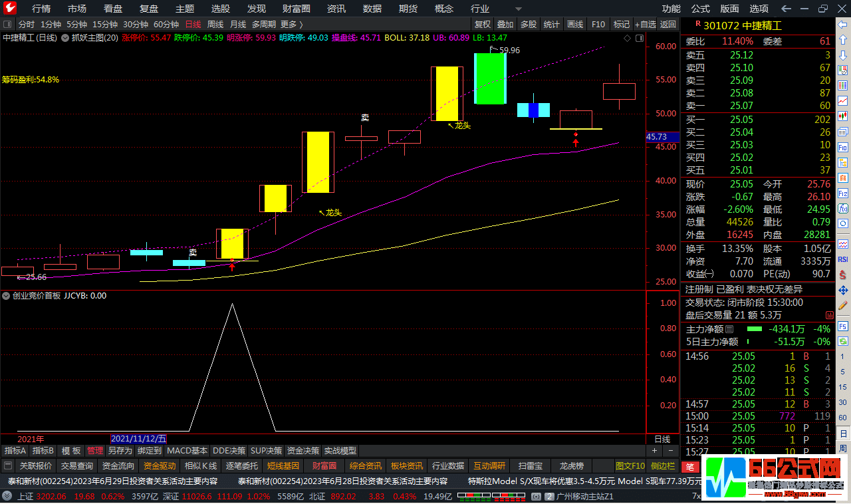851x504 pixels.
Task: Click the red 笔 tab
Action: click(x=690, y=467)
